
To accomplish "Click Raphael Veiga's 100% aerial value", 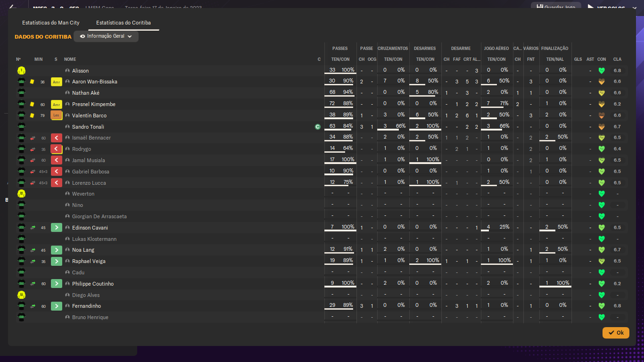I will click(x=504, y=260).
